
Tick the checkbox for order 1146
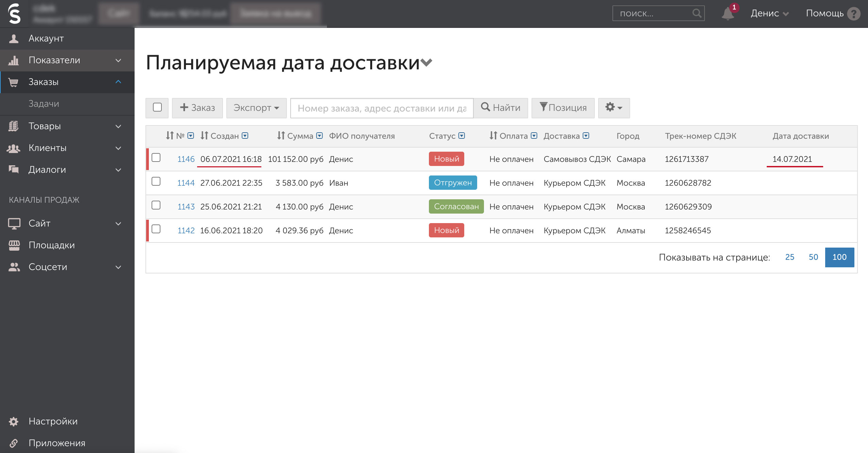pyautogui.click(x=157, y=158)
